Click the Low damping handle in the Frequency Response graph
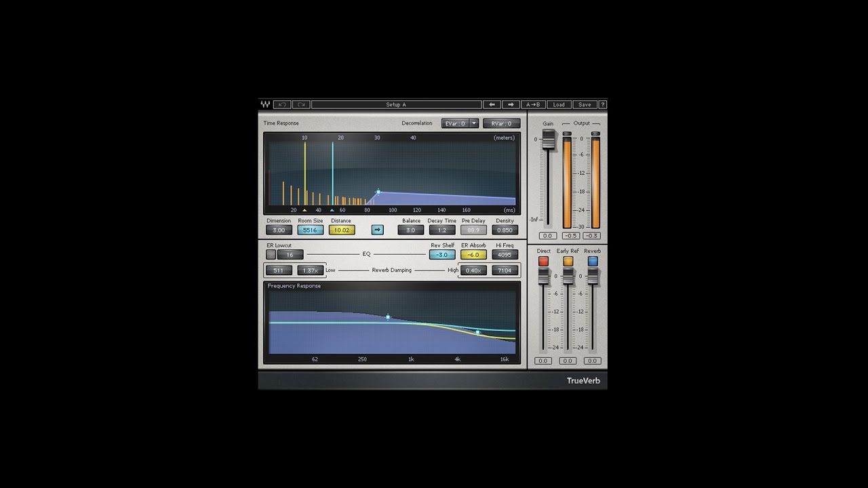Screen dimensions: 868x488 click(388, 317)
